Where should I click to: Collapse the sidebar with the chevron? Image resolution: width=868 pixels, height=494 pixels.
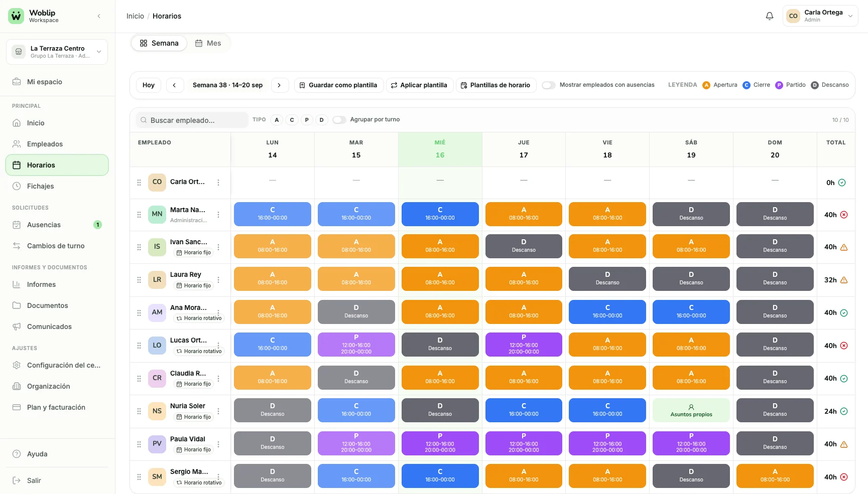(x=99, y=16)
